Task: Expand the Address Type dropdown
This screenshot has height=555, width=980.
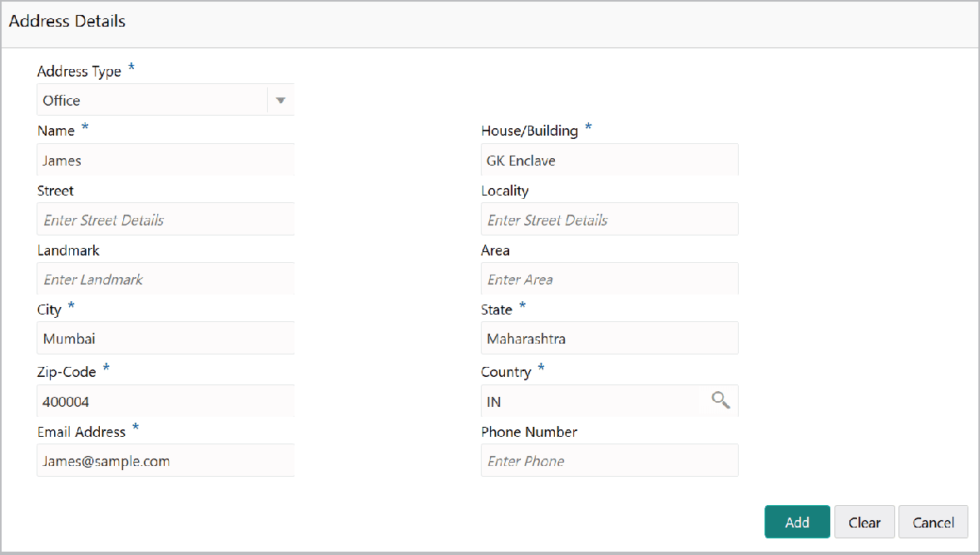Action: point(280,100)
